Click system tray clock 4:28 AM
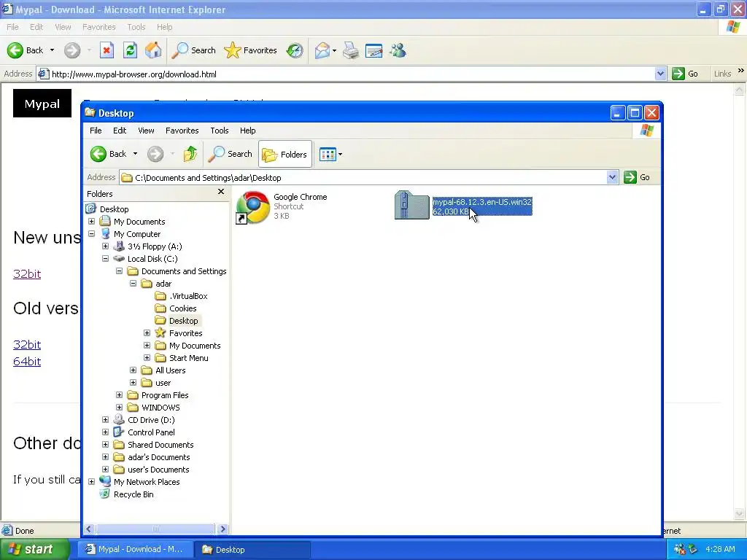 [x=720, y=549]
